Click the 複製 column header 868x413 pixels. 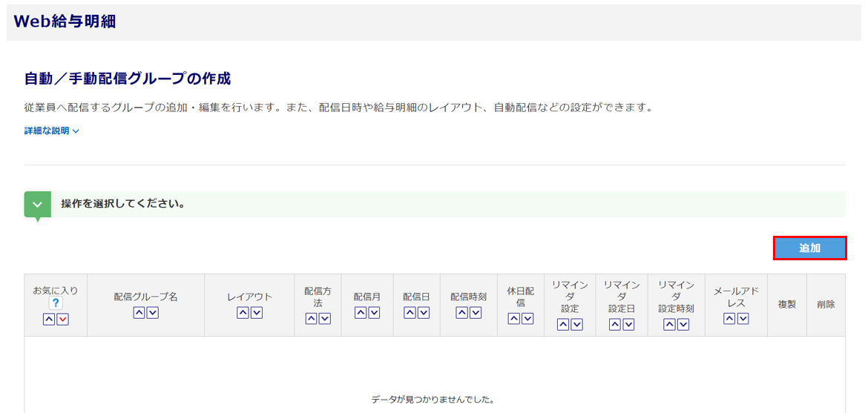[x=787, y=305]
